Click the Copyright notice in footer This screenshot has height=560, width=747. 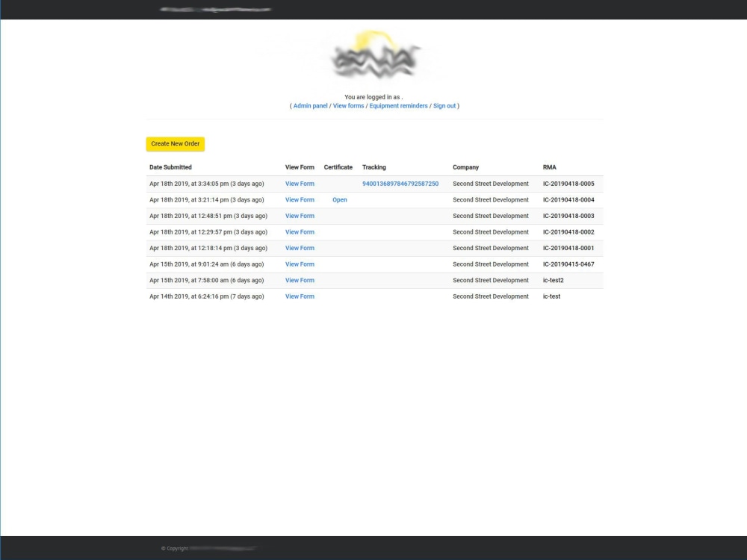pyautogui.click(x=208, y=549)
